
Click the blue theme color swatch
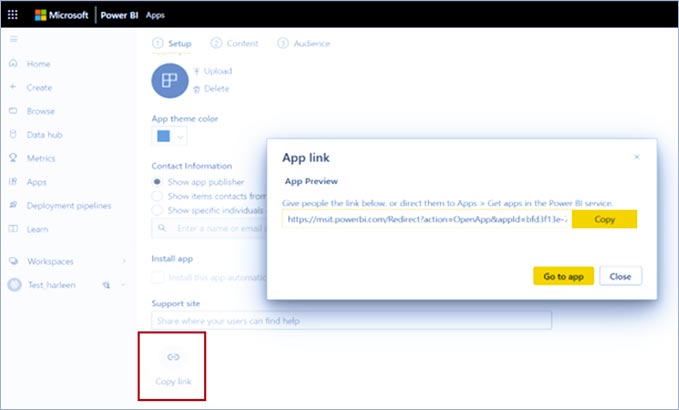(163, 136)
